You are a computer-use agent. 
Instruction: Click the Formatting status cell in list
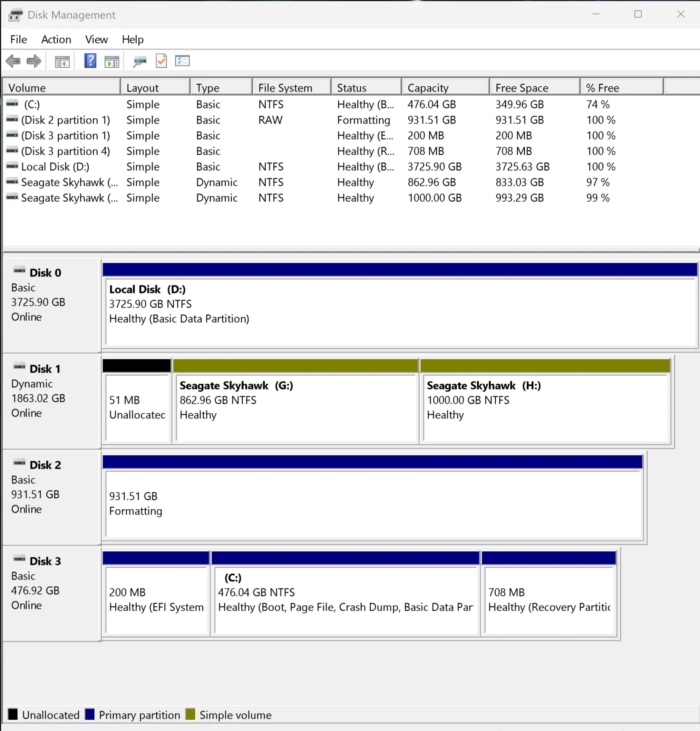364,120
